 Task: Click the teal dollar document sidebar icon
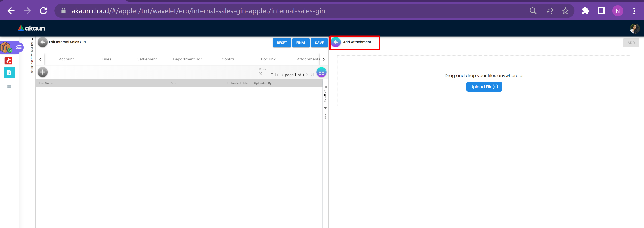10,73
